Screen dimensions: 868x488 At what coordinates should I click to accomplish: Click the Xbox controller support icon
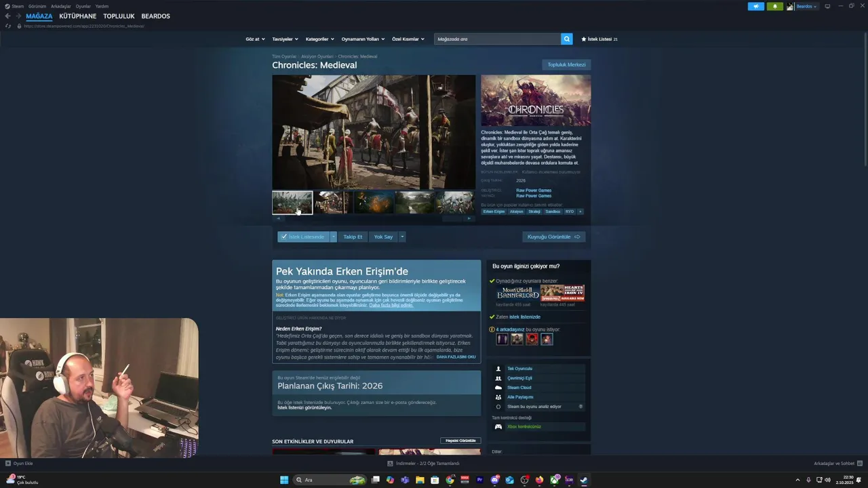point(498,427)
